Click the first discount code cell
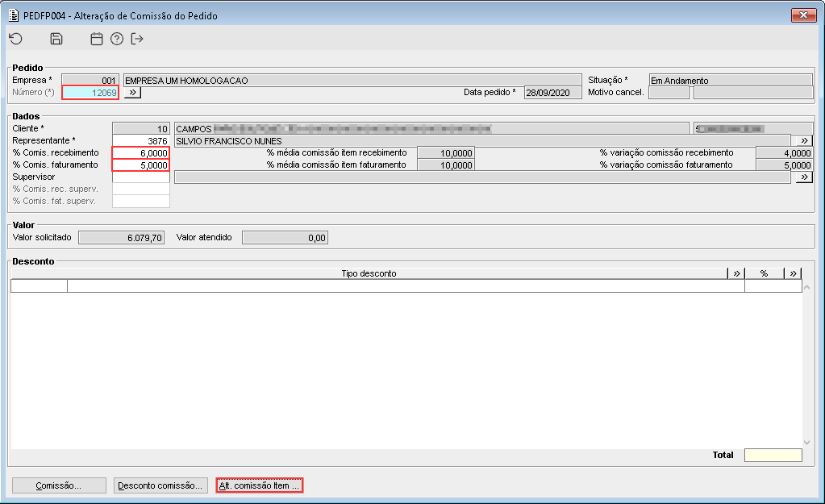 tap(39, 285)
